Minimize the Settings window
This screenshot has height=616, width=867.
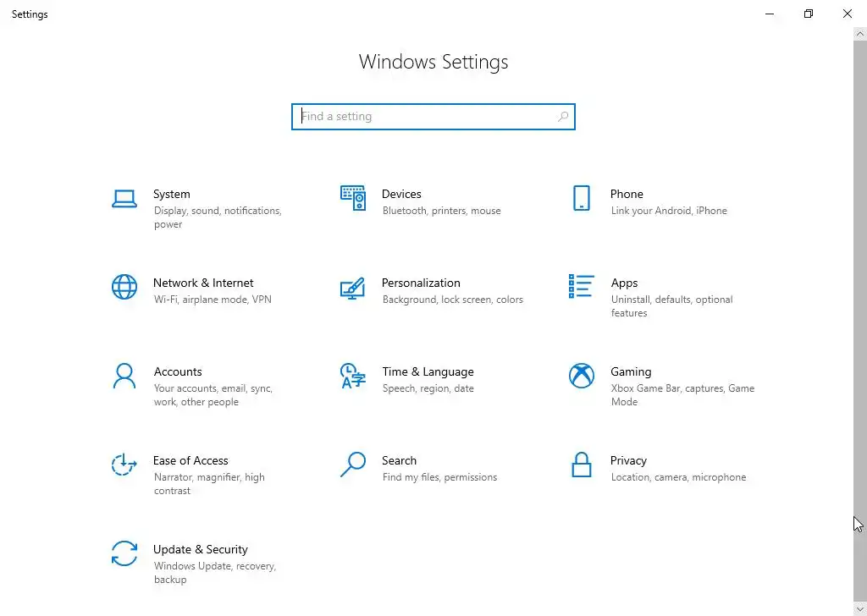(769, 14)
